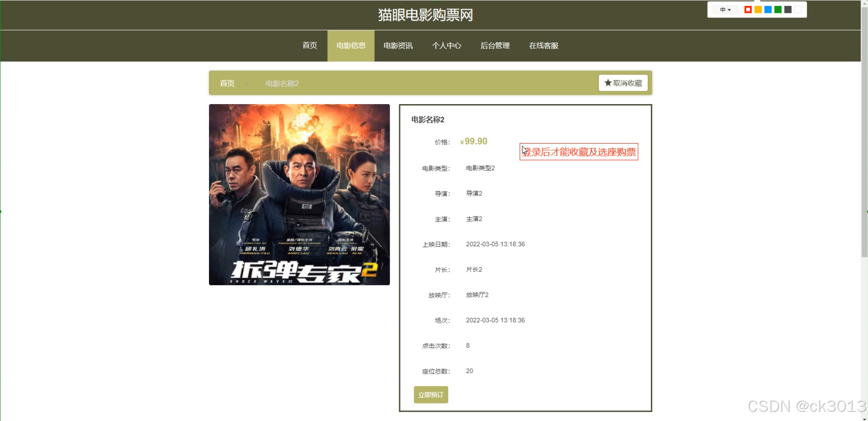Click the 片长2 value

[474, 269]
